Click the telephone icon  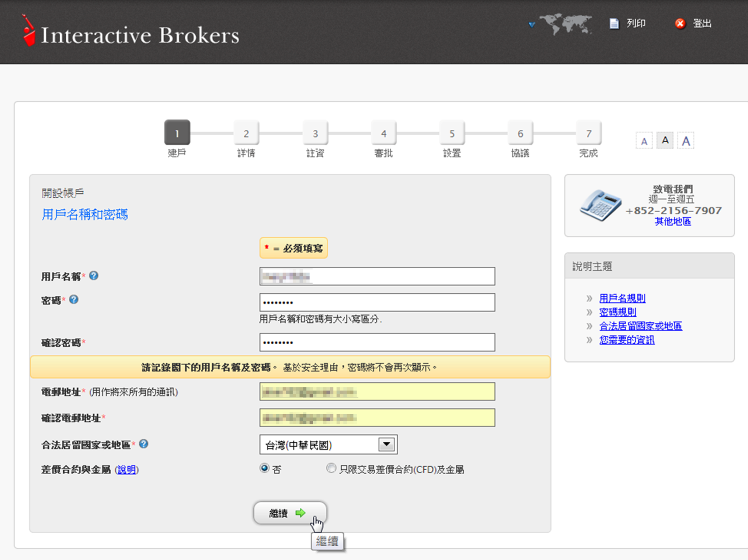[600, 205]
